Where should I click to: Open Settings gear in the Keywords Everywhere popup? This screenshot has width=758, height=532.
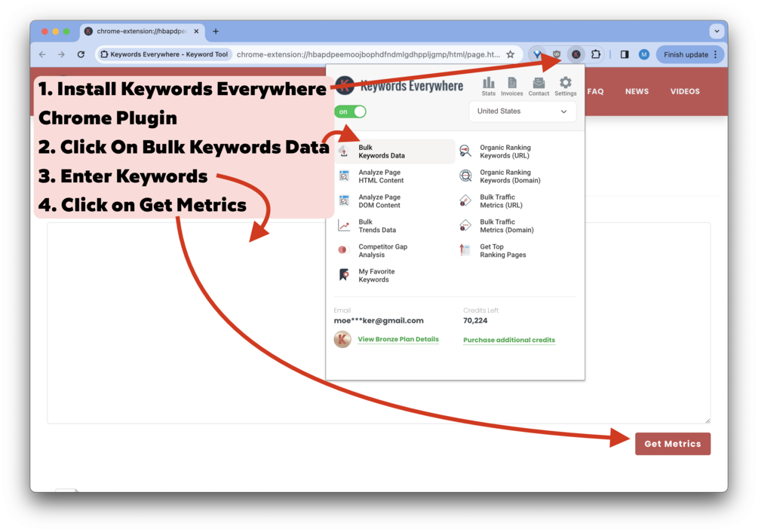565,87
